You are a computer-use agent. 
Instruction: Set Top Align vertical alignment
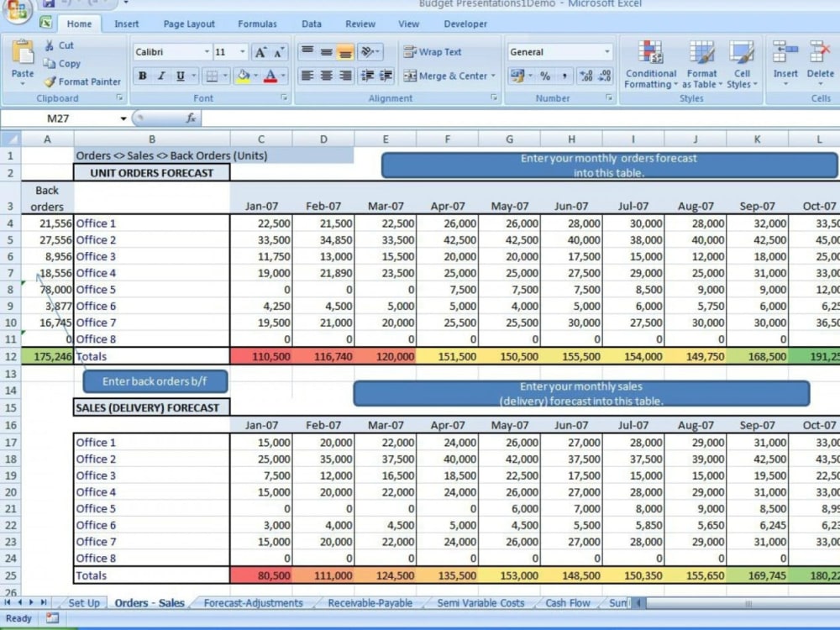[307, 51]
